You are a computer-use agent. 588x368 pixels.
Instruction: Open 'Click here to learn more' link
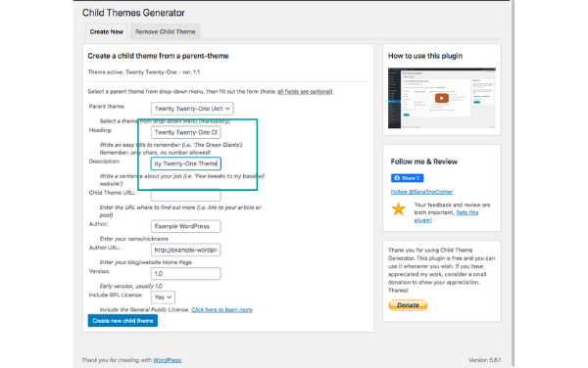221,310
